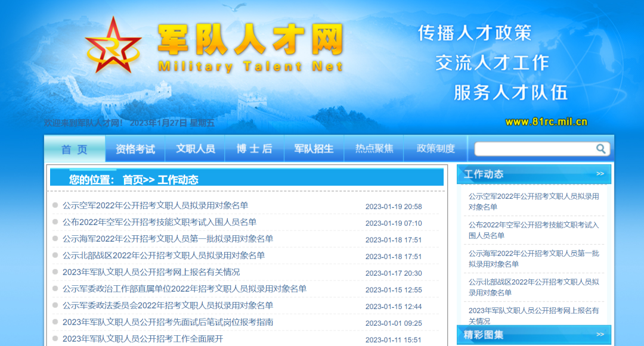Click the welcome date text 2023年1月27日 星期五
The width and height of the screenshot is (644, 346).
tap(172, 123)
